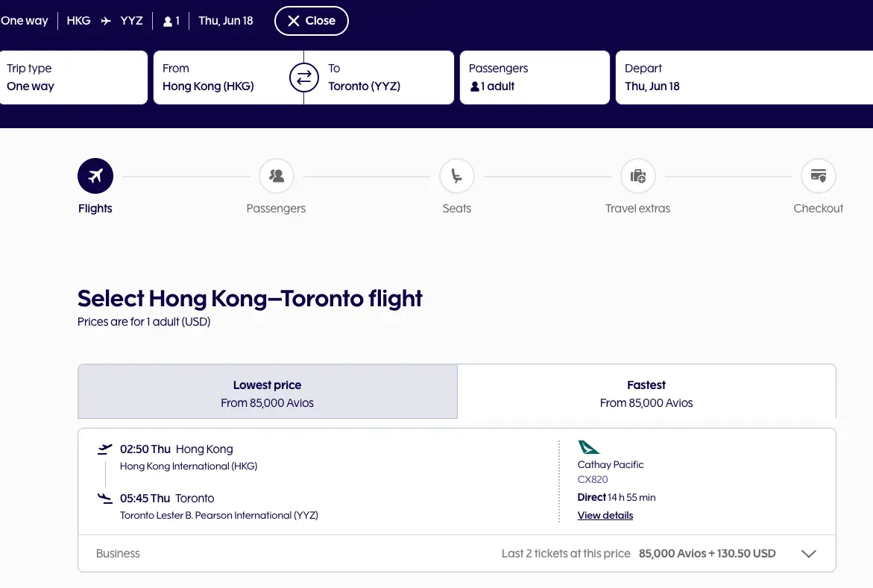The image size is (873, 588).
Task: Switch to the Lowest price tab
Action: (x=268, y=393)
